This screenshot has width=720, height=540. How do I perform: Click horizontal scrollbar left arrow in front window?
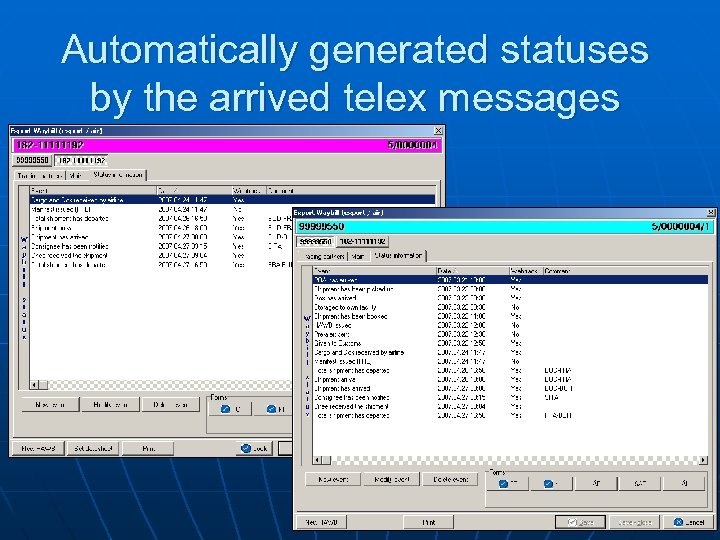[x=317, y=460]
